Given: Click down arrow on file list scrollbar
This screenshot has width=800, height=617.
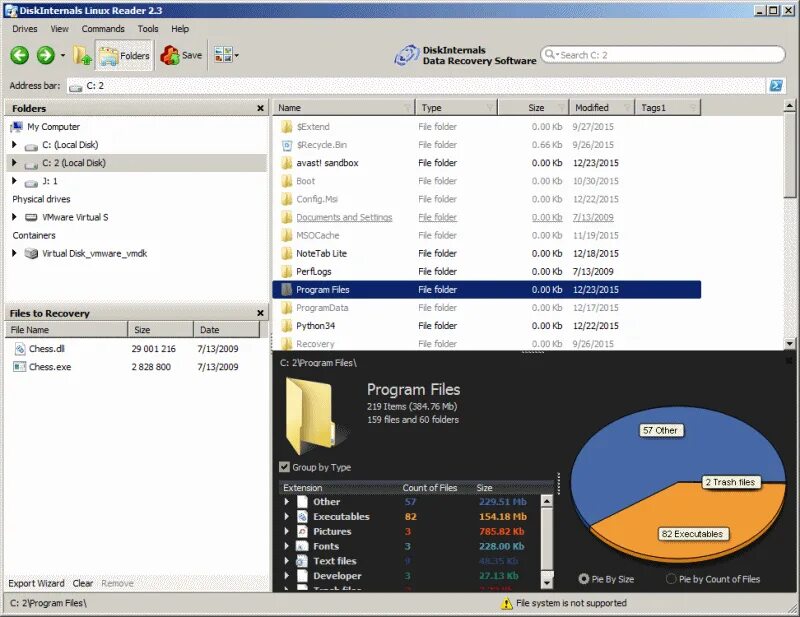Looking at the screenshot, I should click(x=789, y=343).
